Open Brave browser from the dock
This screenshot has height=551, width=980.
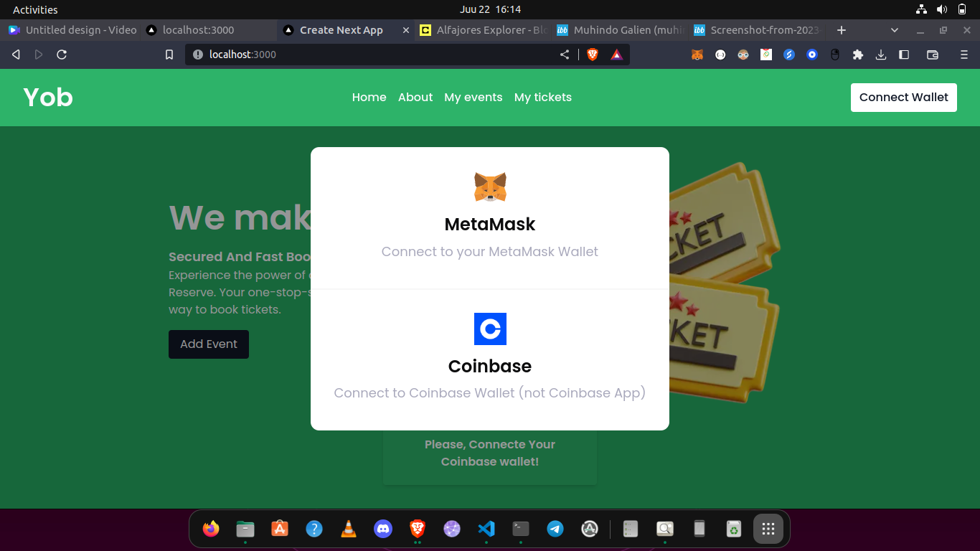[x=418, y=529]
